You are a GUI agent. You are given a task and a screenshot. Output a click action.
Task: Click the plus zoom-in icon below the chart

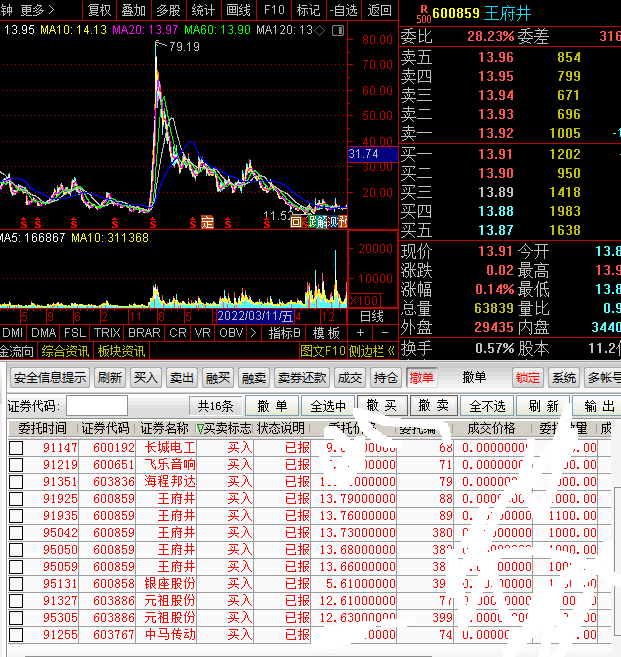pyautogui.click(x=360, y=333)
